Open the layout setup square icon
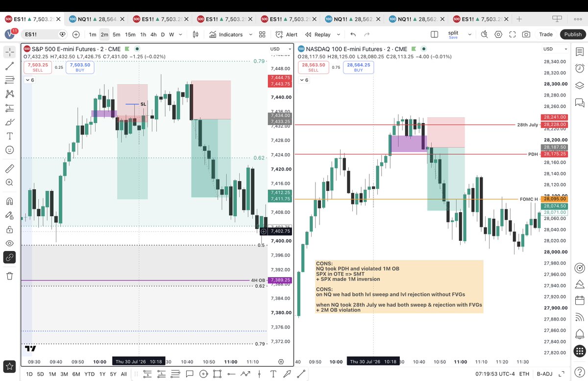 (x=434, y=34)
